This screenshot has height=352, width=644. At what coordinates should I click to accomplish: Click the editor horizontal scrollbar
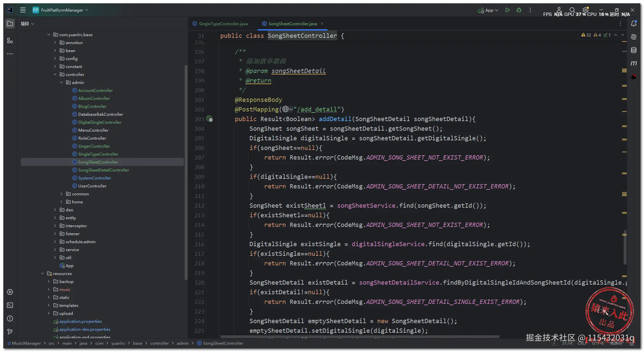pos(360,337)
